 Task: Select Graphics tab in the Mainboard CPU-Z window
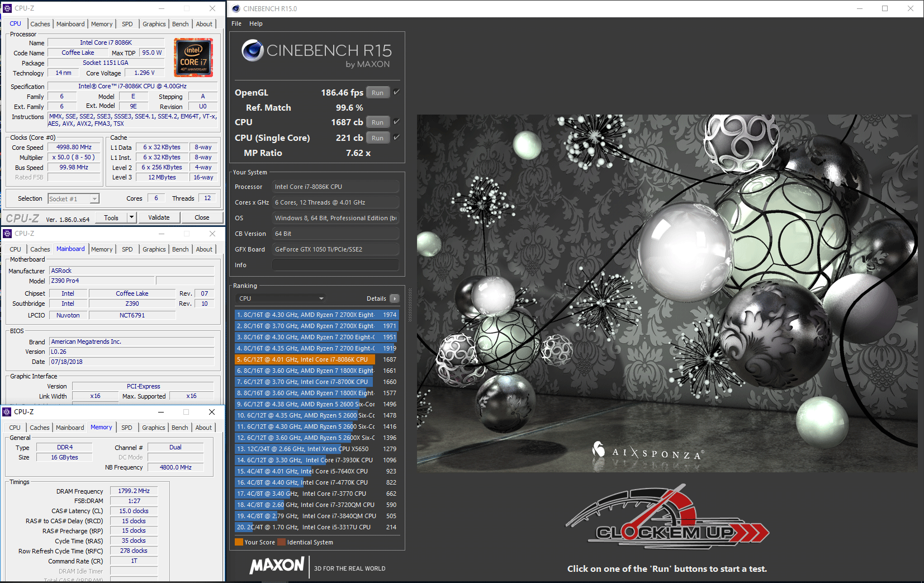click(x=154, y=249)
